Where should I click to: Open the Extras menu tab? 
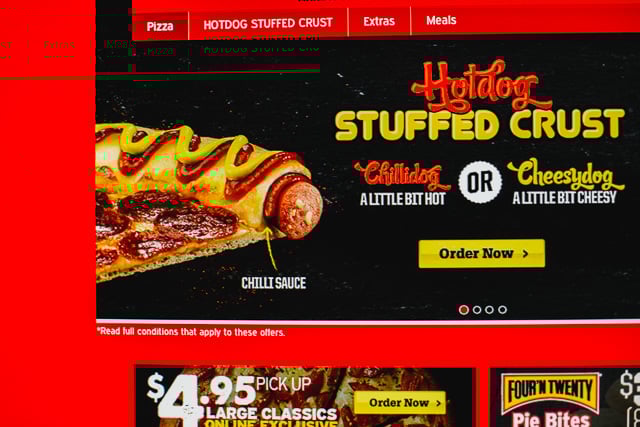(x=379, y=21)
